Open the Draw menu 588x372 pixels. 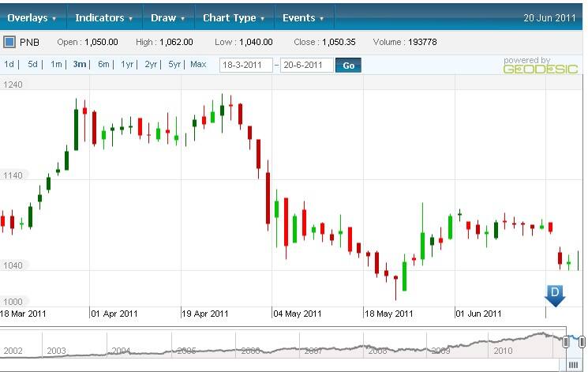pos(167,17)
